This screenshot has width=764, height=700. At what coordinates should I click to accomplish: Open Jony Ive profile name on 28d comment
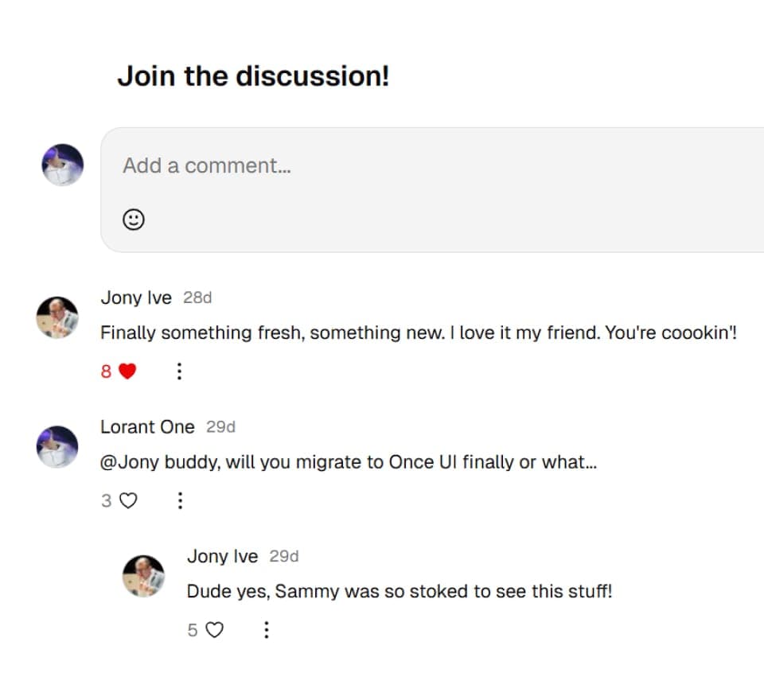(x=136, y=297)
